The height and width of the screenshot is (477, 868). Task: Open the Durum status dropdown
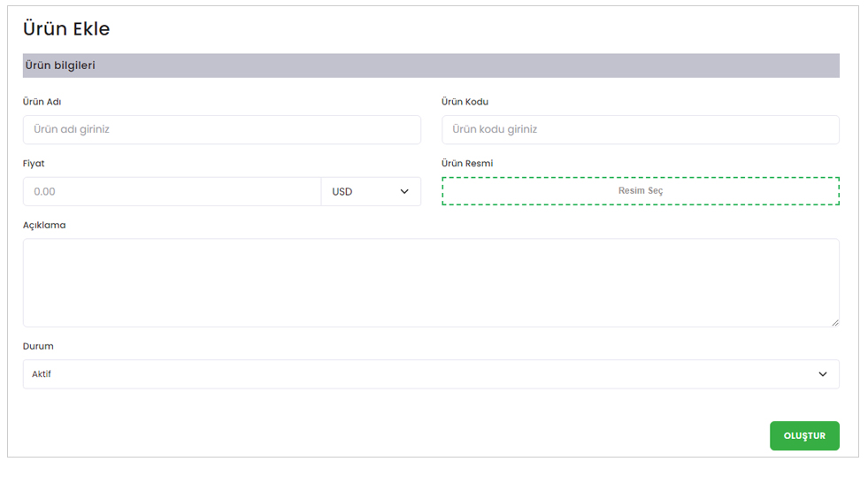click(430, 374)
